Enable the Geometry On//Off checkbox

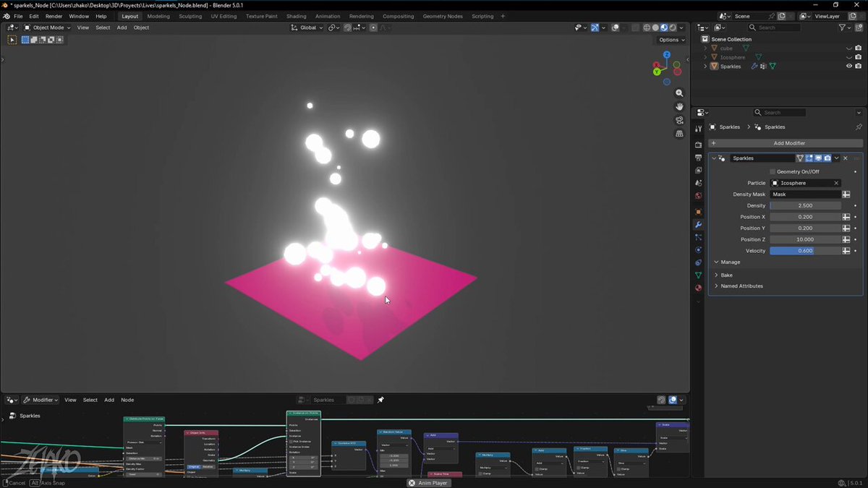coord(773,171)
